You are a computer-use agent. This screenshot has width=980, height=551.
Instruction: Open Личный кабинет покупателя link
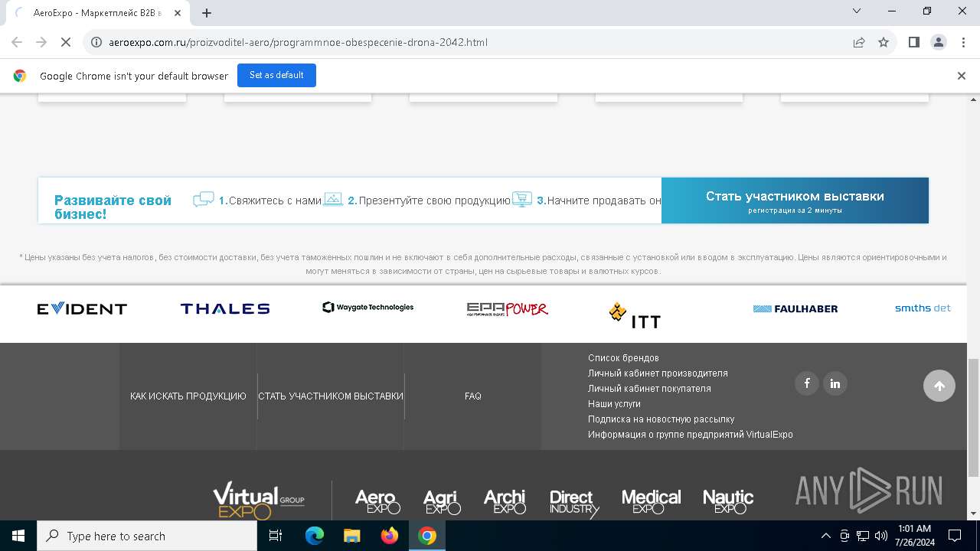pos(649,389)
